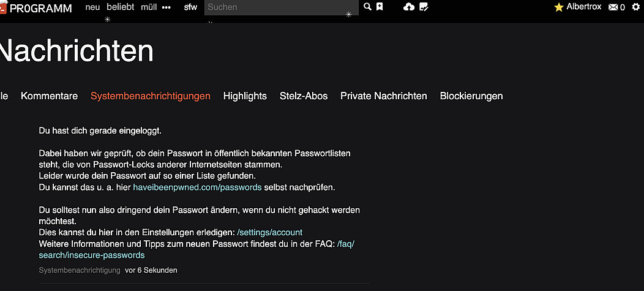Image resolution: width=644 pixels, height=291 pixels.
Task: Click the pr0gramm logo icon
Action: tap(2, 7)
